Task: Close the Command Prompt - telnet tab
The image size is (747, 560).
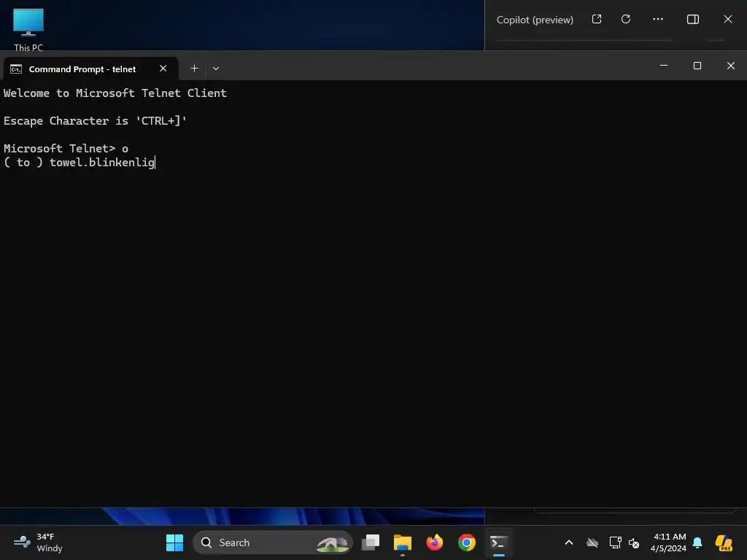Action: [163, 69]
